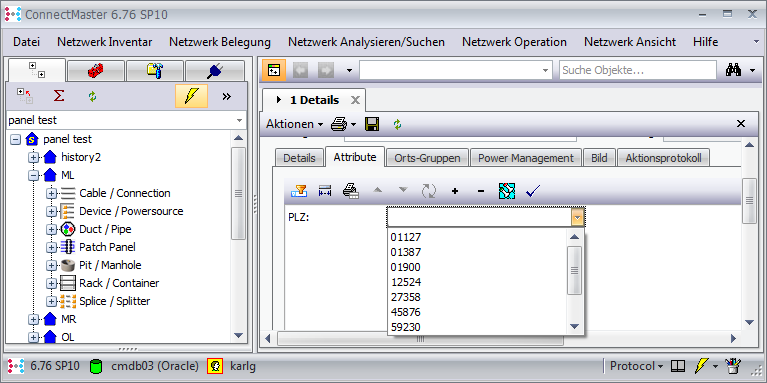Open the PLZ combo box dropdown arrow

click(x=578, y=218)
